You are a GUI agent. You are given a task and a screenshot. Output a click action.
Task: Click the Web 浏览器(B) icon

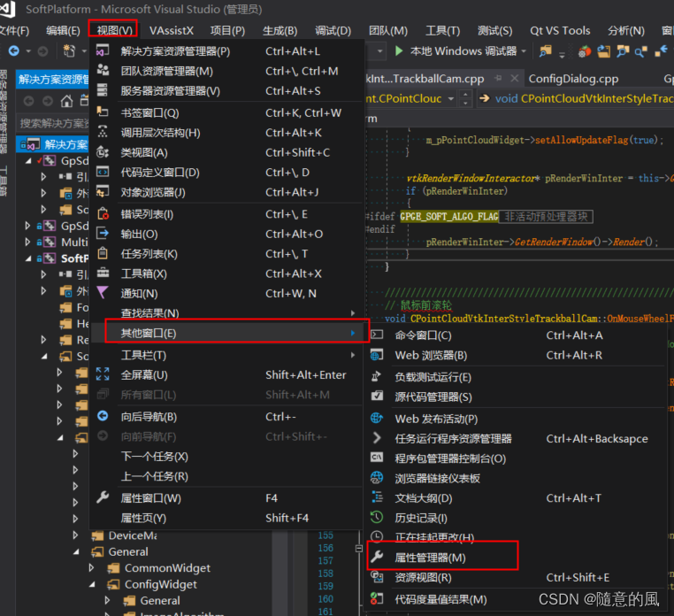[x=377, y=355]
